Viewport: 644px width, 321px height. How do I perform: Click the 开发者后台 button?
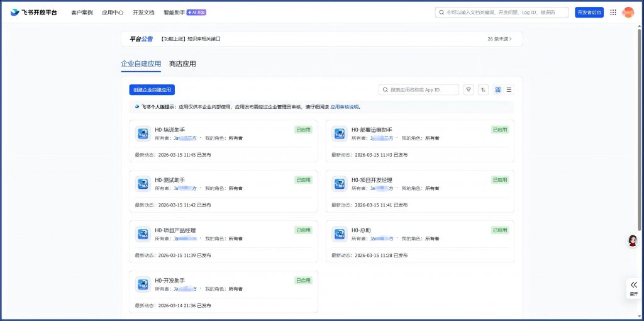(589, 13)
